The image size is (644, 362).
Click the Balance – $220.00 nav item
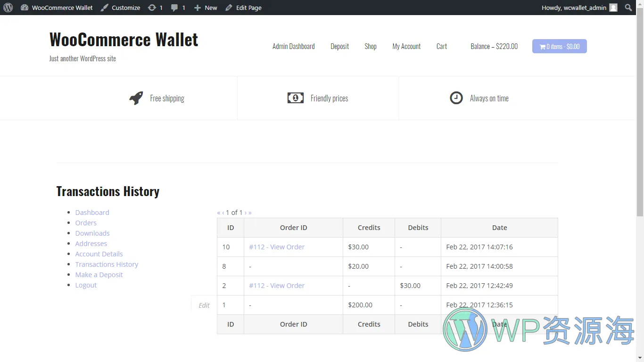pyautogui.click(x=494, y=46)
